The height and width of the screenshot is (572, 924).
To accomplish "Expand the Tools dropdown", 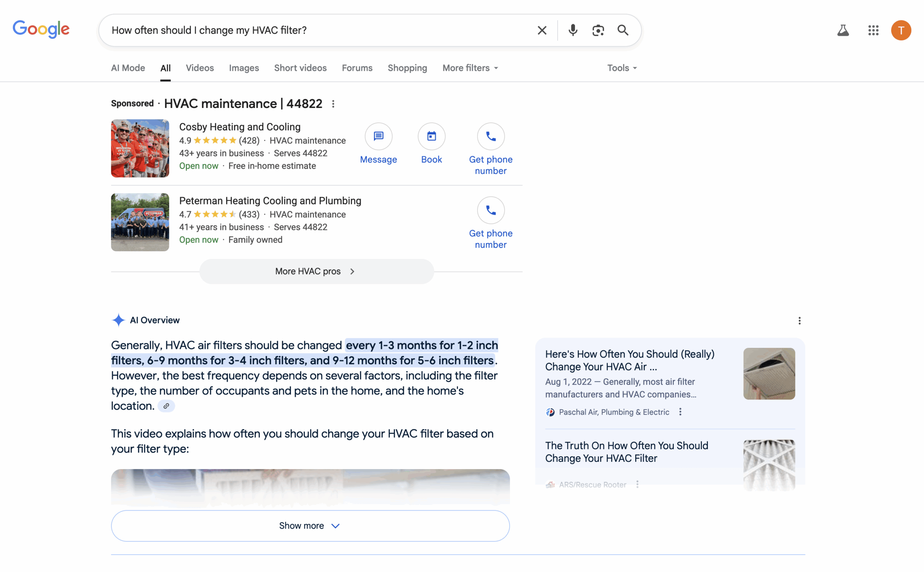I will (x=622, y=68).
